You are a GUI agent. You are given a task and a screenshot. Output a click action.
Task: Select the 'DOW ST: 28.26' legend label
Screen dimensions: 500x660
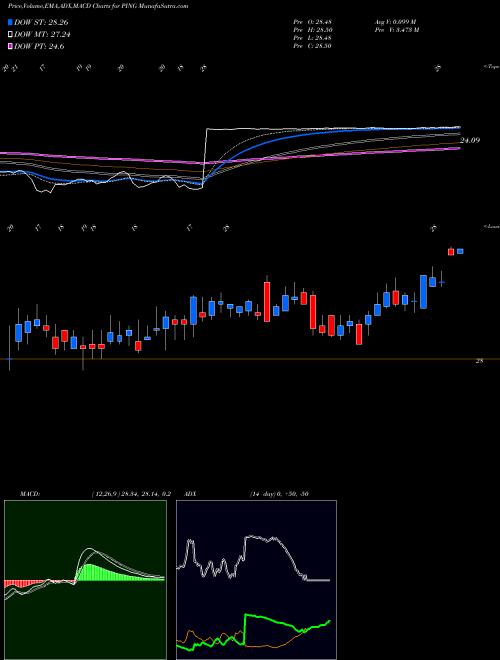click(41, 22)
